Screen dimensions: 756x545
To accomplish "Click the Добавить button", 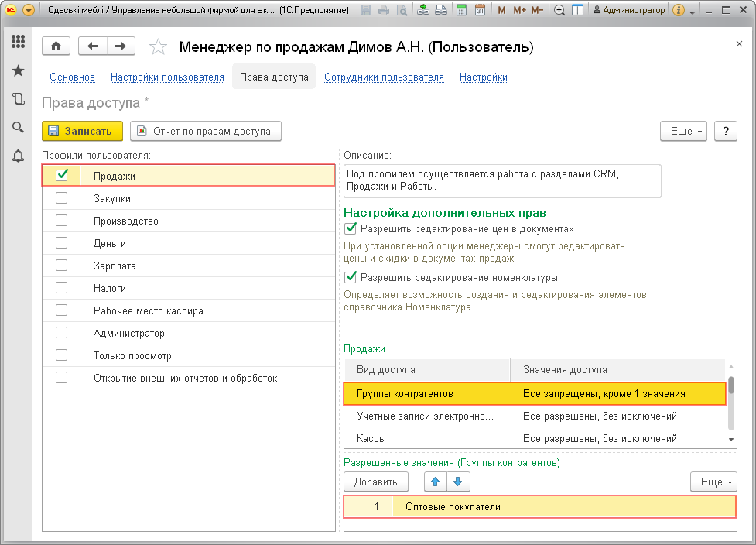I will [376, 482].
